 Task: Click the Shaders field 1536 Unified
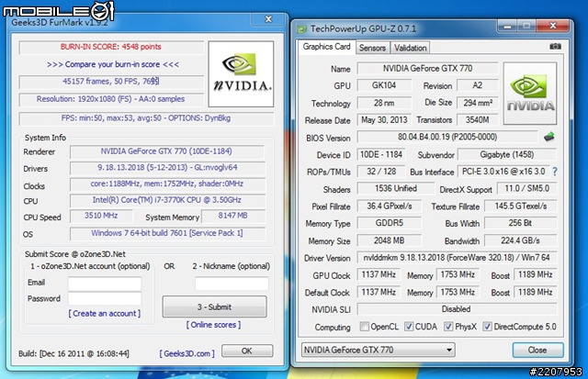(x=396, y=189)
